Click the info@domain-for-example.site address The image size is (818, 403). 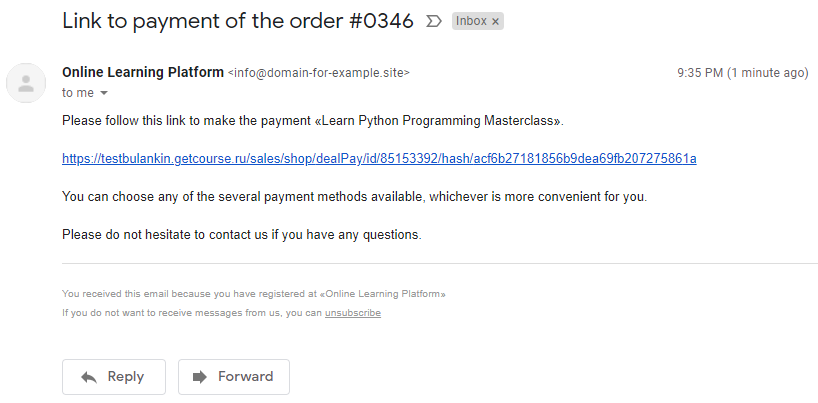pyautogui.click(x=319, y=73)
